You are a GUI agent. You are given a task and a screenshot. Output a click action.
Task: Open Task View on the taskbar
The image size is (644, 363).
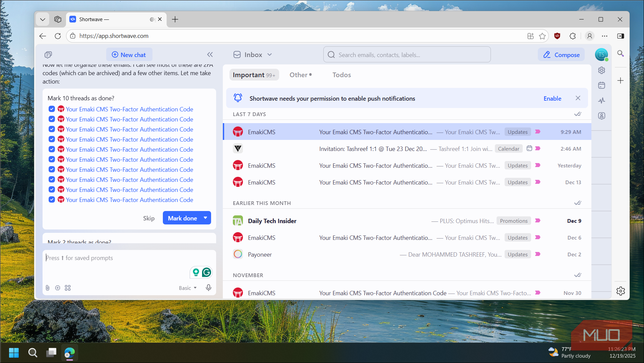point(51,353)
